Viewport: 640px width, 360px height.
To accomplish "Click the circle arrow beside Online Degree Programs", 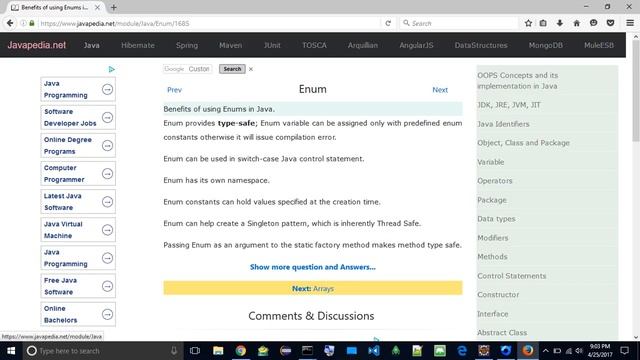I will [107, 146].
